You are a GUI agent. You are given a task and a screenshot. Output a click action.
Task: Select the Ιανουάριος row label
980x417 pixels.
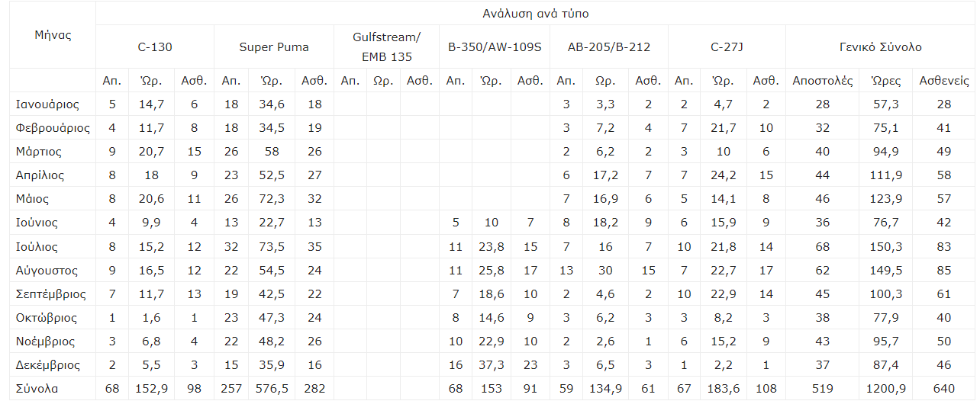click(47, 104)
